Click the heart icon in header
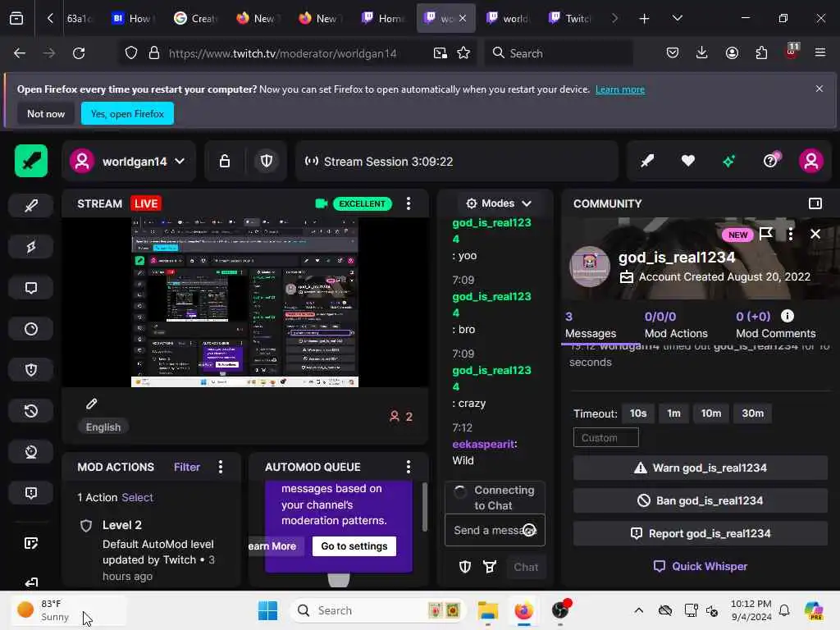Viewport: 840px width, 630px height. 688,161
